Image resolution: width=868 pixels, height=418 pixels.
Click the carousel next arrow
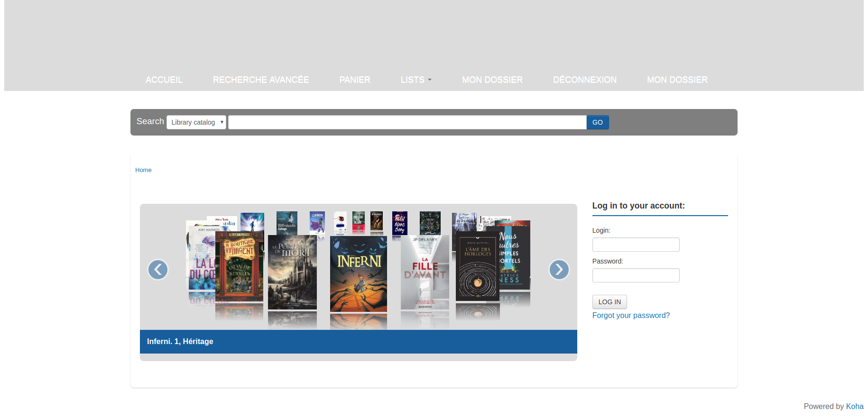coord(559,270)
